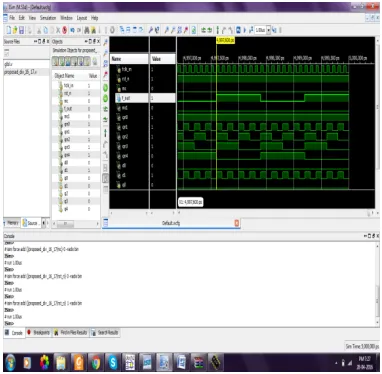Select proposed_div_16_17.v in Source Files

pos(21,72)
